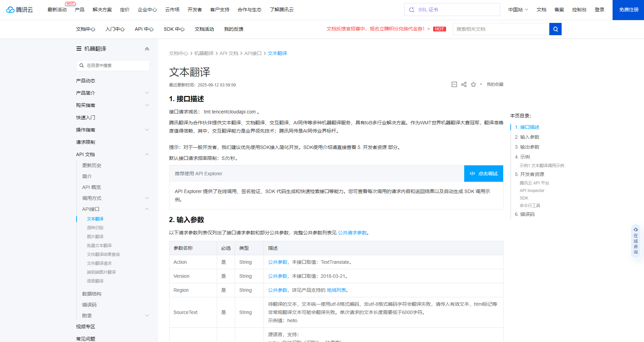This screenshot has height=342, width=644.
Task: Open the floating 在线咨询 chat widget
Action: click(635, 241)
